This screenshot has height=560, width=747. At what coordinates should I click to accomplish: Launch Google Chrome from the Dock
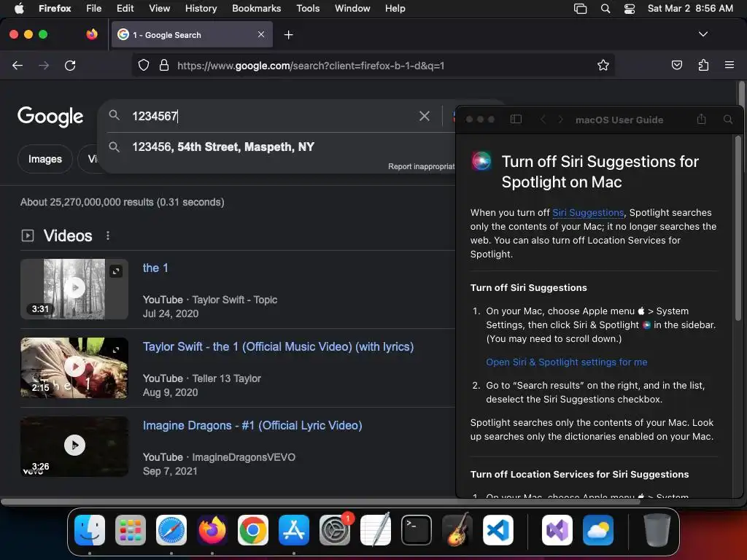(x=253, y=530)
